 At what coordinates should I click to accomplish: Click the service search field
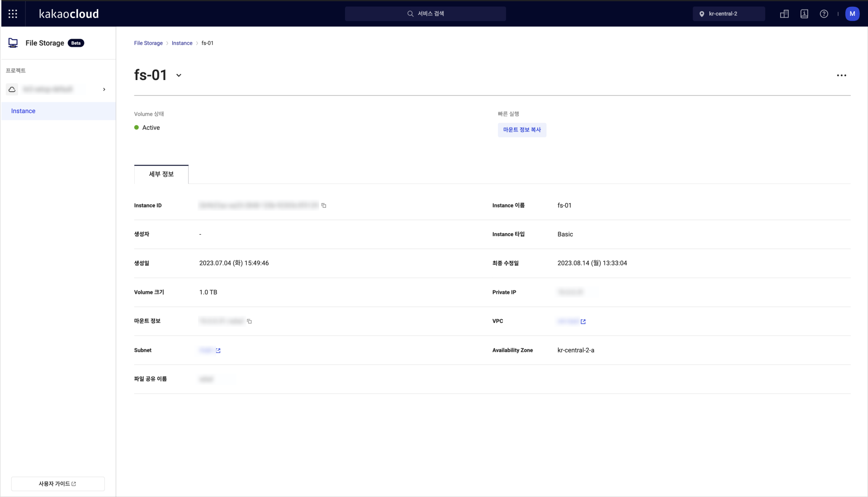pyautogui.click(x=425, y=14)
